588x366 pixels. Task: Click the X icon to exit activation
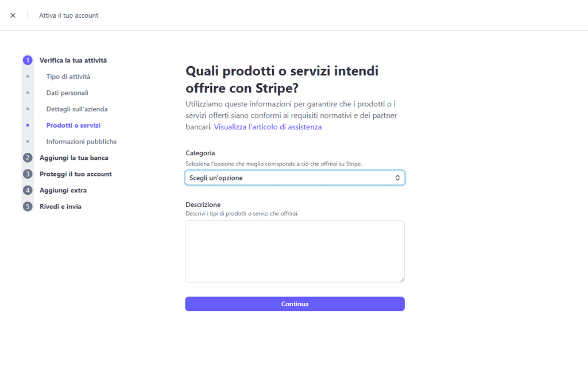[x=13, y=15]
